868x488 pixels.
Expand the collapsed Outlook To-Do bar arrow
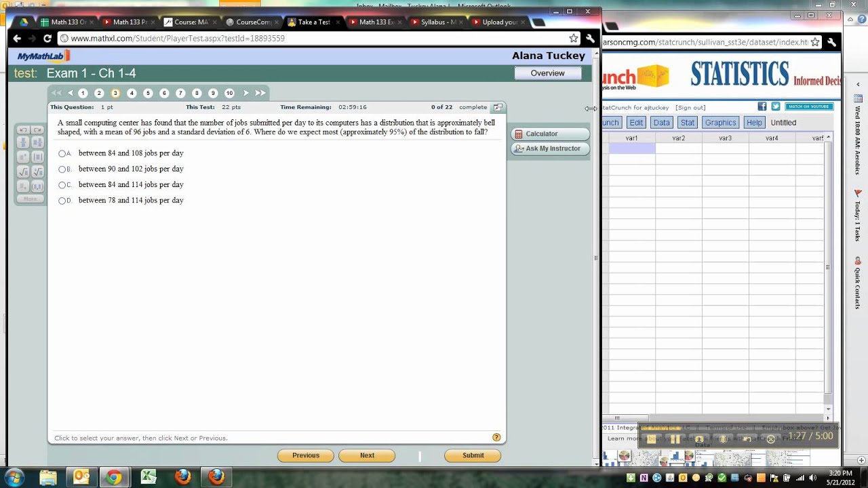point(858,85)
